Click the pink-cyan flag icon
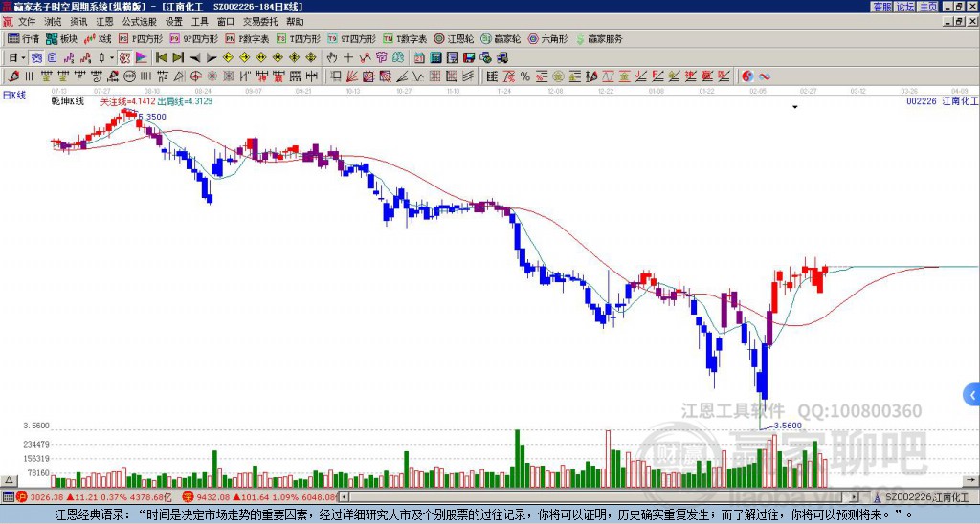Screen dimensions: 980x524 pyautogui.click(x=142, y=58)
